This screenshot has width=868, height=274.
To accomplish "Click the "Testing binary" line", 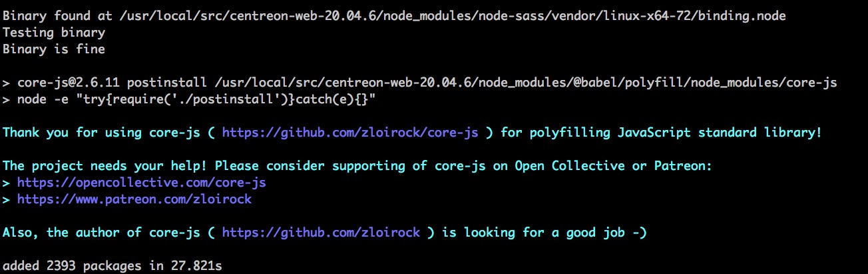I will pyautogui.click(x=54, y=32).
